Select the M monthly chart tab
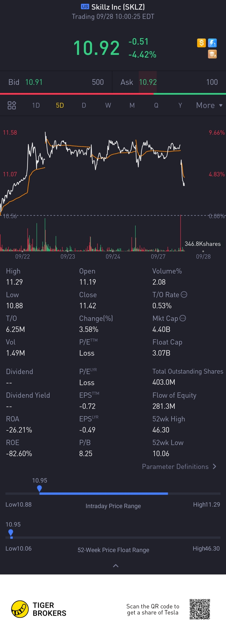The image size is (226, 644). tap(132, 105)
